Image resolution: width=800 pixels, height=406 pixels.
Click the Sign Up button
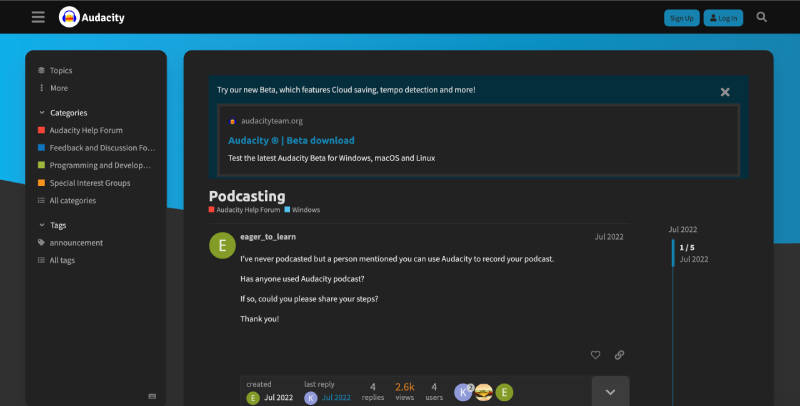coord(682,18)
